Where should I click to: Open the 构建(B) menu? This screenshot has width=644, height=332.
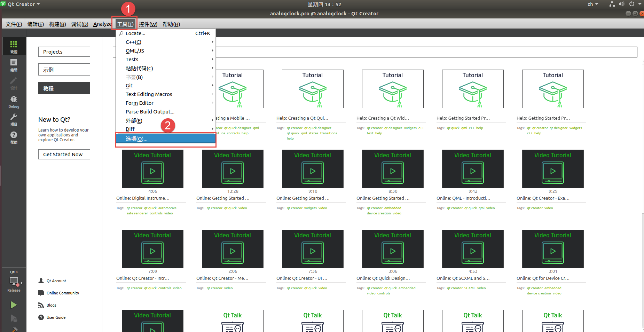coord(57,24)
